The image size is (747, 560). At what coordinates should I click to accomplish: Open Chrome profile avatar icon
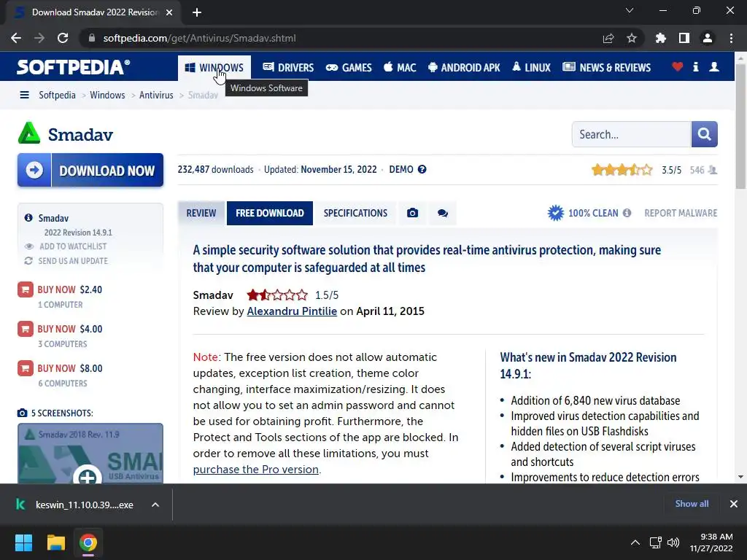coord(708,38)
